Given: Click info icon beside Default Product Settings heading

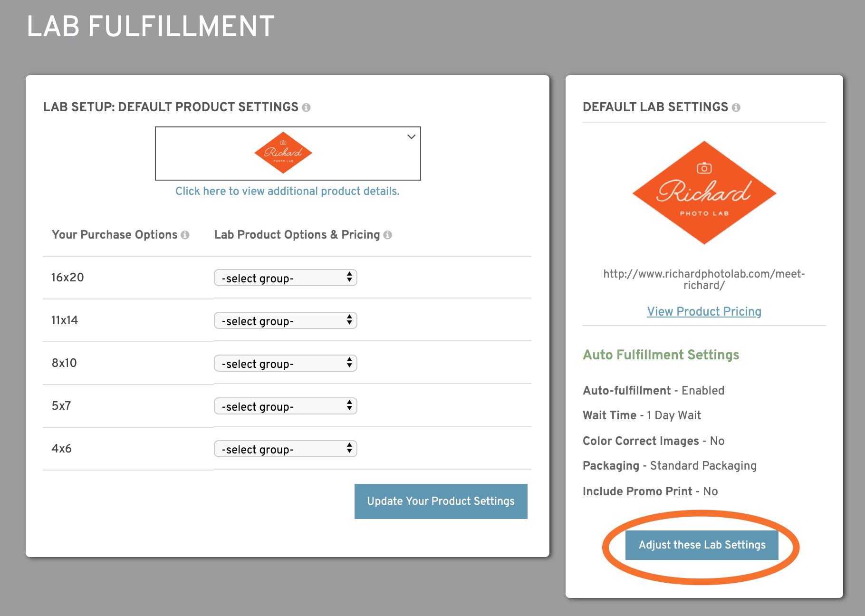Looking at the screenshot, I should pos(307,107).
